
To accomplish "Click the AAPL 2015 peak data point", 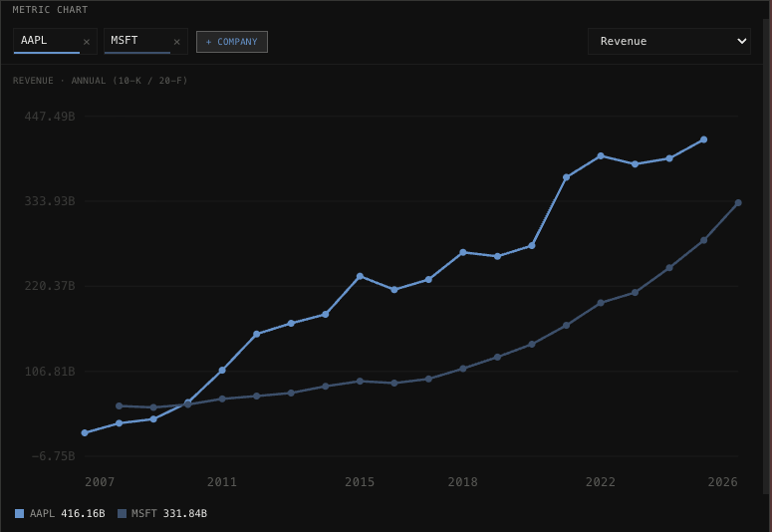I will click(x=360, y=276).
